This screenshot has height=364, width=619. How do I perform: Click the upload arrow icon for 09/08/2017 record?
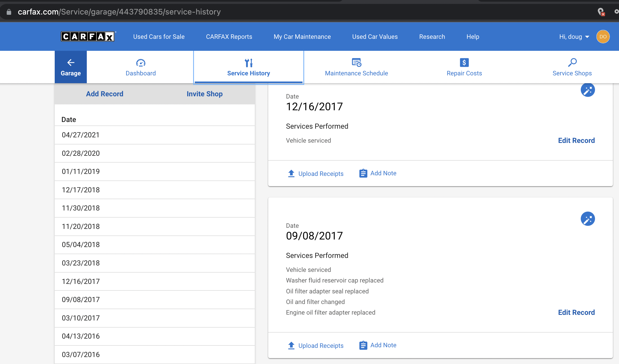point(291,345)
